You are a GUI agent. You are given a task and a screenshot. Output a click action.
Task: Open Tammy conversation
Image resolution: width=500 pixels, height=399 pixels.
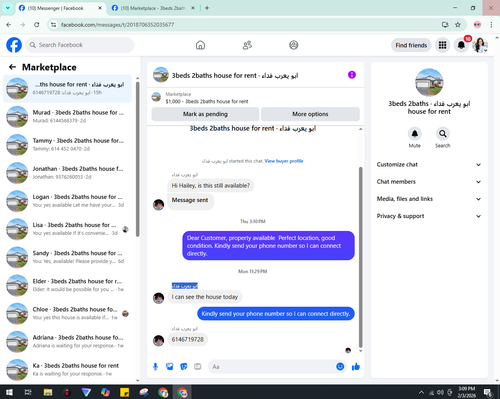[67, 145]
